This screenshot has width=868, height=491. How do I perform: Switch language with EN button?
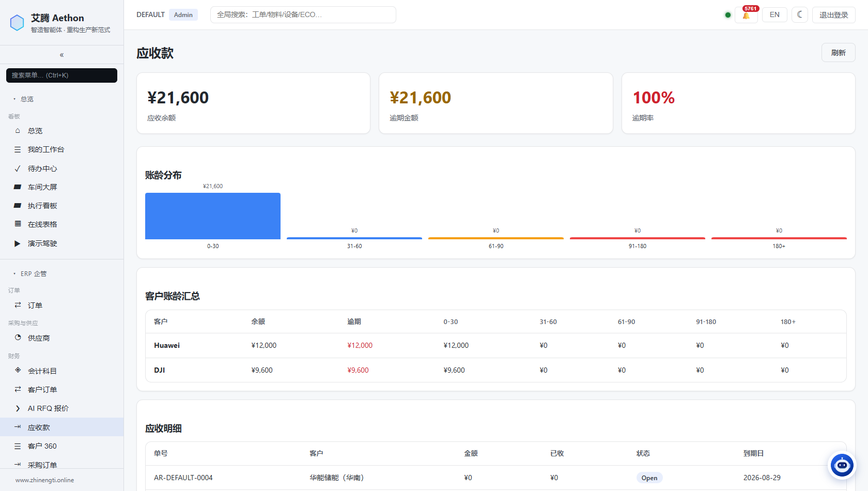pos(774,14)
